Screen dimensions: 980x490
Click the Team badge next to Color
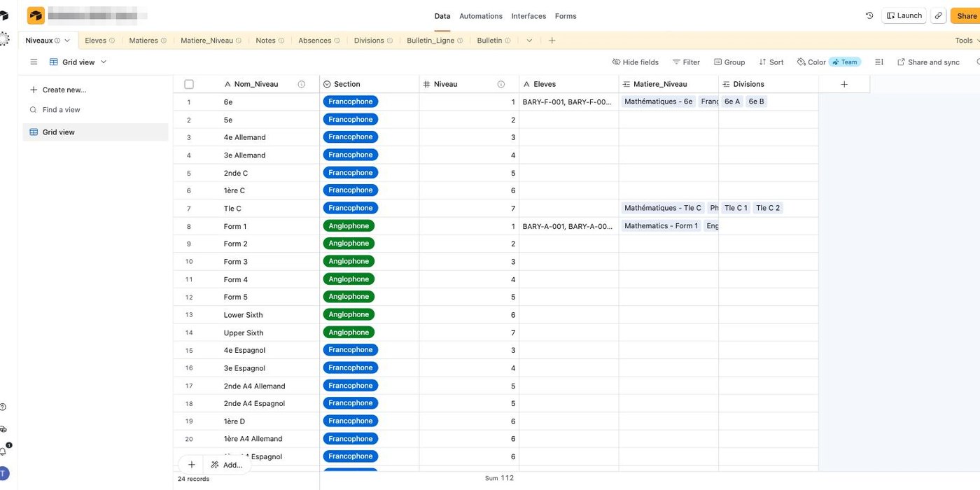pos(845,62)
